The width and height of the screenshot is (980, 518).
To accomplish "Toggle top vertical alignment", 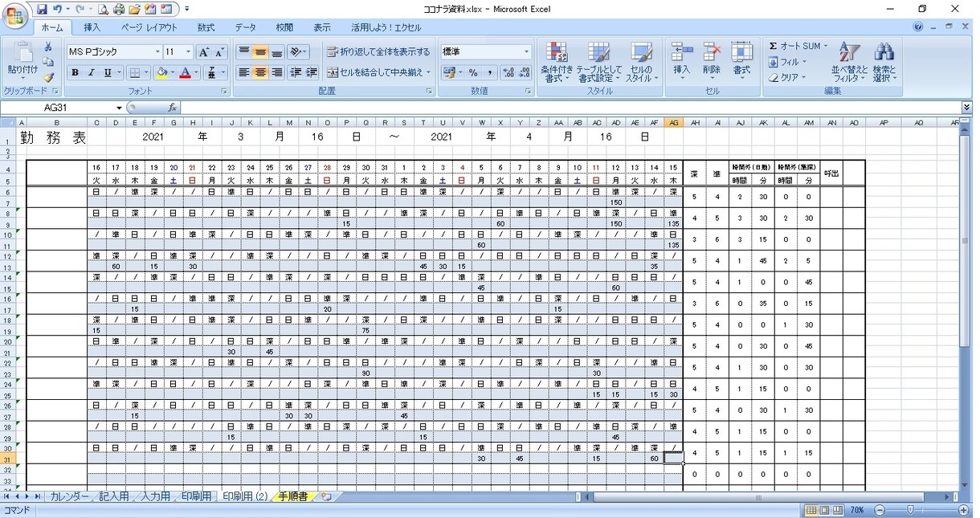I will 244,52.
